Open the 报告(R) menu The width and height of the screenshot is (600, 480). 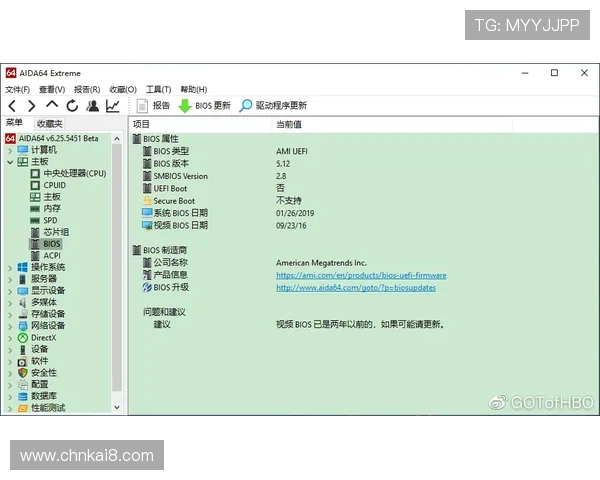(87, 90)
